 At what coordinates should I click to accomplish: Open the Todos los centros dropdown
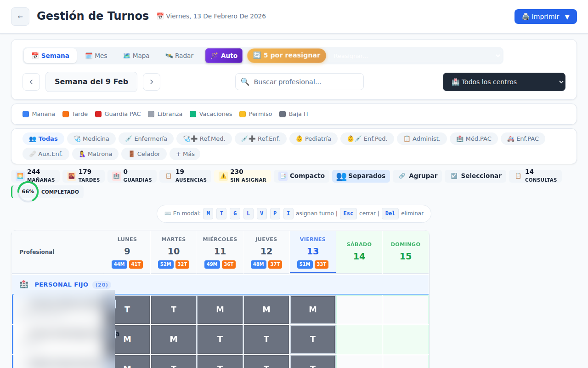pyautogui.click(x=503, y=81)
